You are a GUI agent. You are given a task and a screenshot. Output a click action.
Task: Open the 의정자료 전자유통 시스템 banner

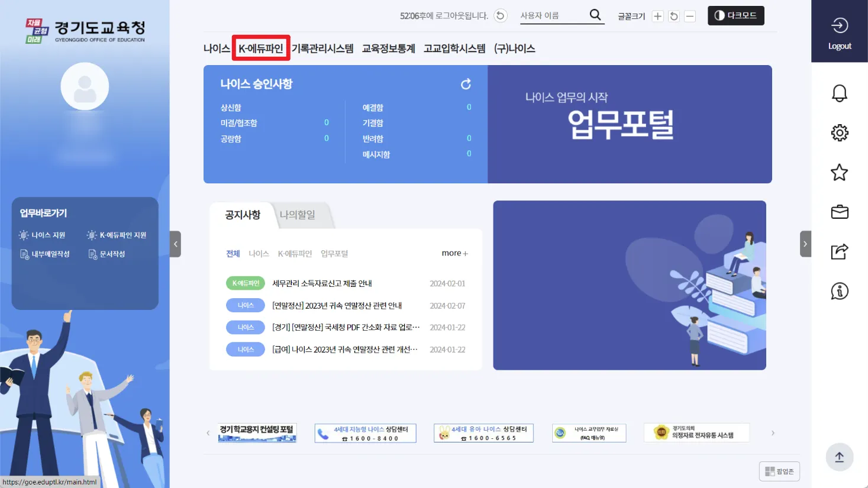click(696, 433)
